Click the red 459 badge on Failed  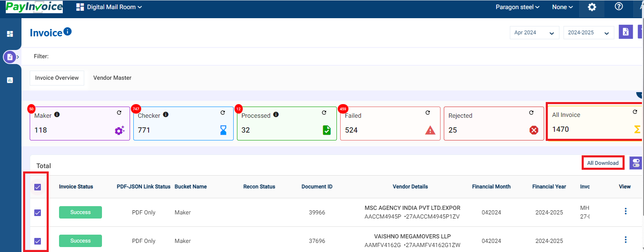(x=342, y=109)
